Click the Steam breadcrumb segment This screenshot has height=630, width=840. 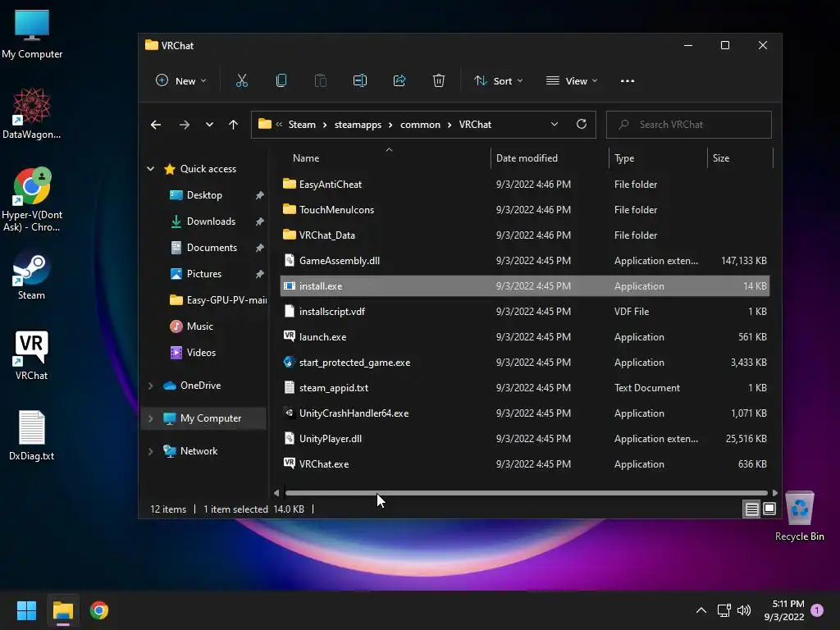(302, 125)
